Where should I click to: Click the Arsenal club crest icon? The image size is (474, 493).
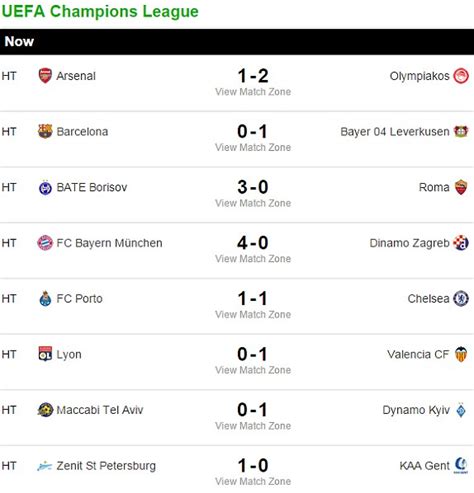[x=45, y=76]
